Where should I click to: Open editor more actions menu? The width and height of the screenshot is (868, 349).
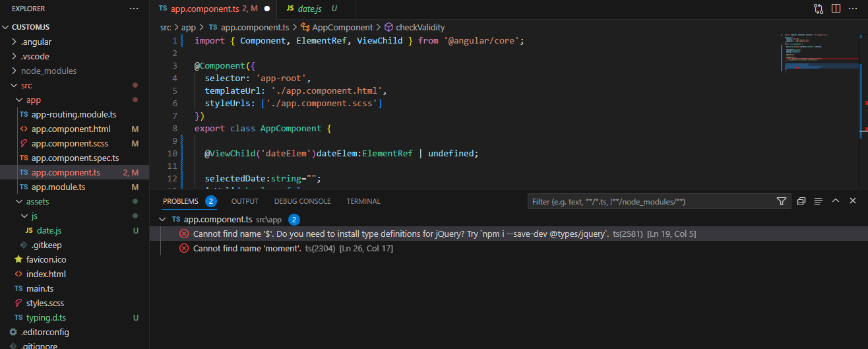click(853, 9)
